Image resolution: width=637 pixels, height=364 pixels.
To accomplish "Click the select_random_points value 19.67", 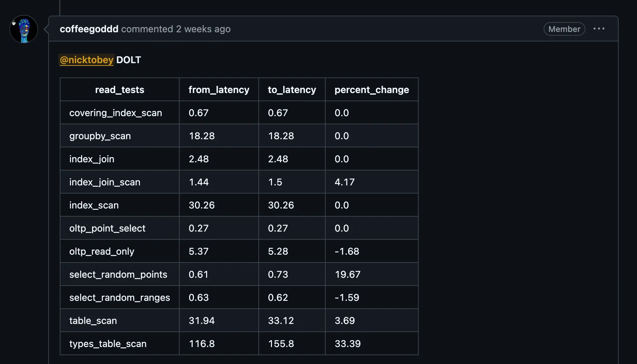I will click(x=347, y=274).
